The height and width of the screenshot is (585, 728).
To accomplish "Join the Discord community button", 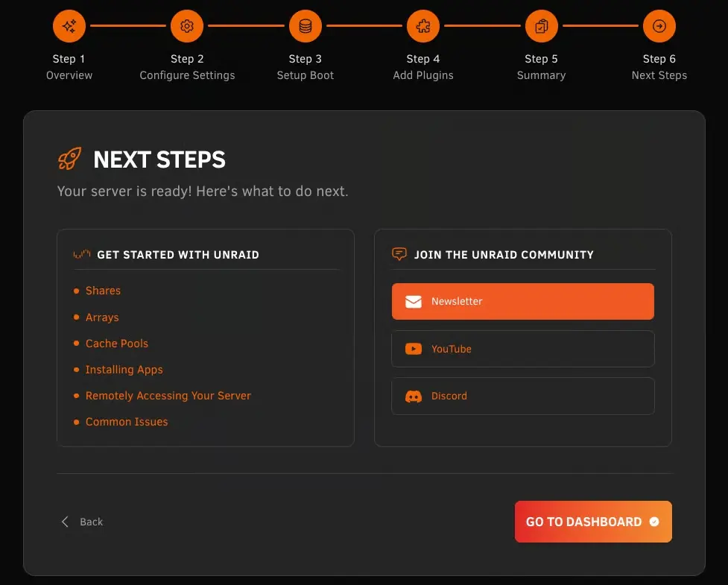I will pyautogui.click(x=523, y=396).
